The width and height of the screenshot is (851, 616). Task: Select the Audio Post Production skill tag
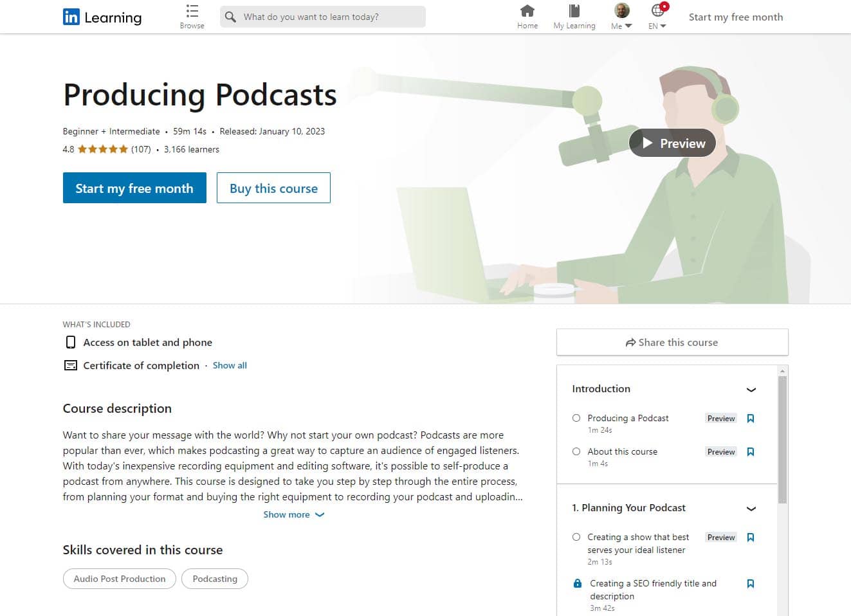coord(120,579)
